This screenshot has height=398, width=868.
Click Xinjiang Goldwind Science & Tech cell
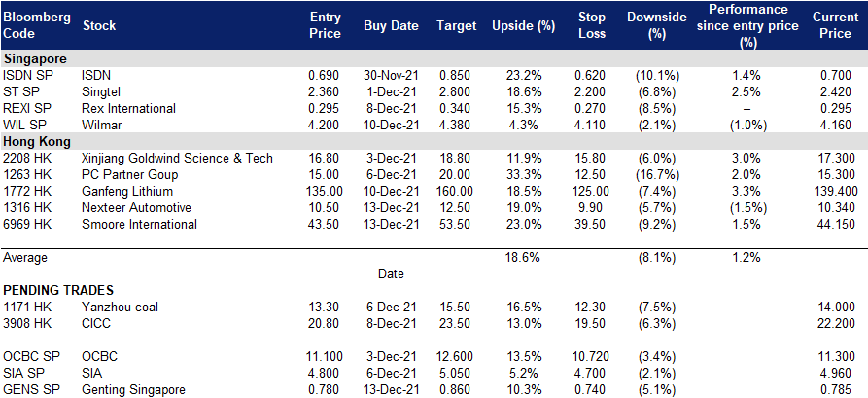click(177, 158)
